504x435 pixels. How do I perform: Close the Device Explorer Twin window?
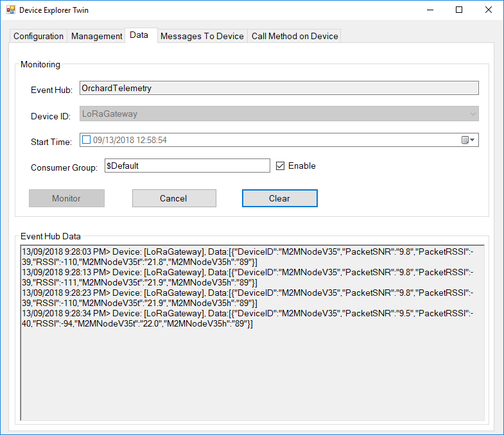[489, 10]
